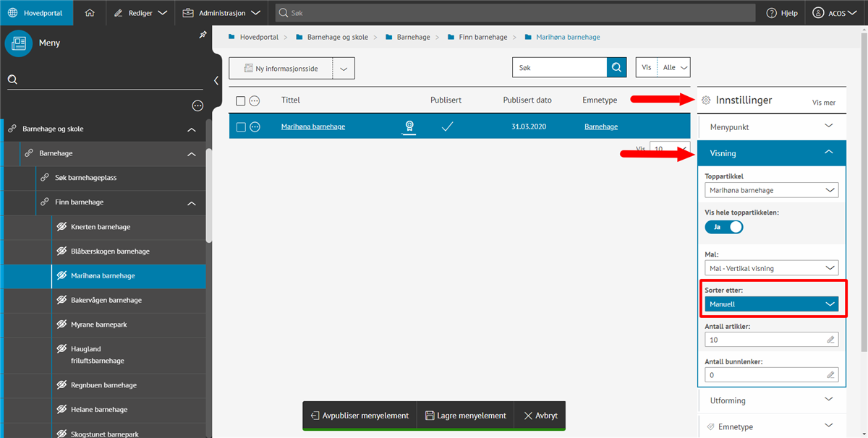Image resolution: width=868 pixels, height=438 pixels.
Task: Click the home icon in top bar
Action: coord(90,13)
